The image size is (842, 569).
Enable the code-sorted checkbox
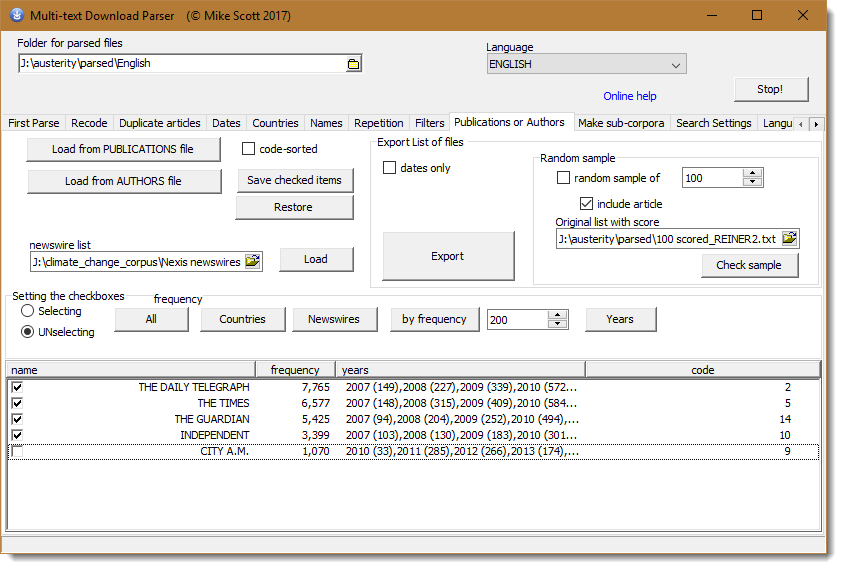point(250,149)
